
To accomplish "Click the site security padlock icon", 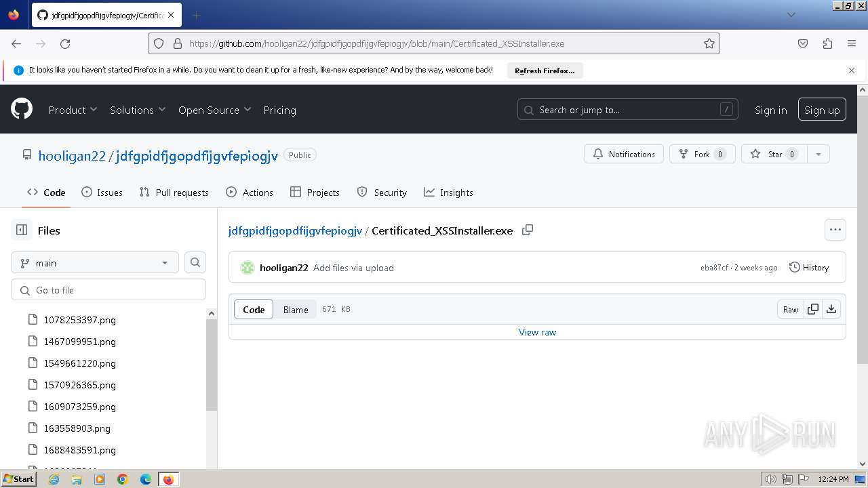I will coord(178,43).
